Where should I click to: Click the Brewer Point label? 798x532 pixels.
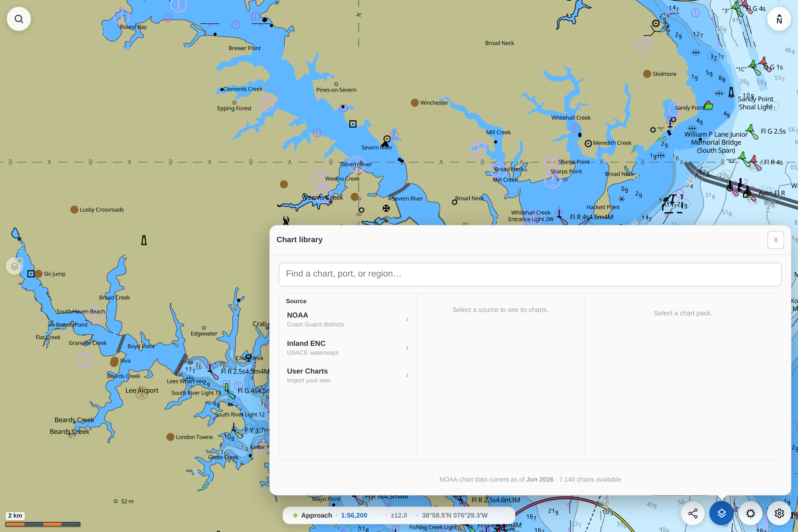tap(245, 48)
